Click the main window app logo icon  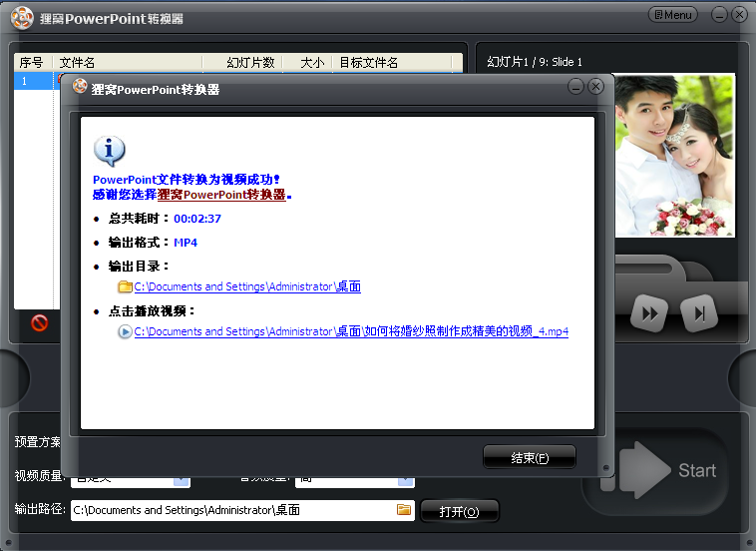coord(22,18)
